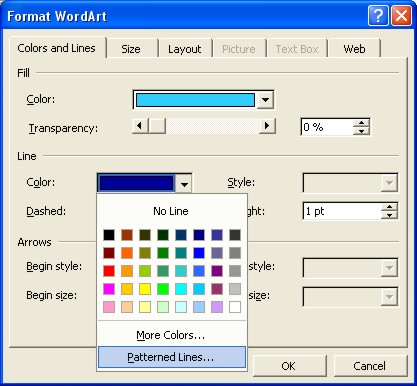Select the magenta pink swatch

click(109, 289)
